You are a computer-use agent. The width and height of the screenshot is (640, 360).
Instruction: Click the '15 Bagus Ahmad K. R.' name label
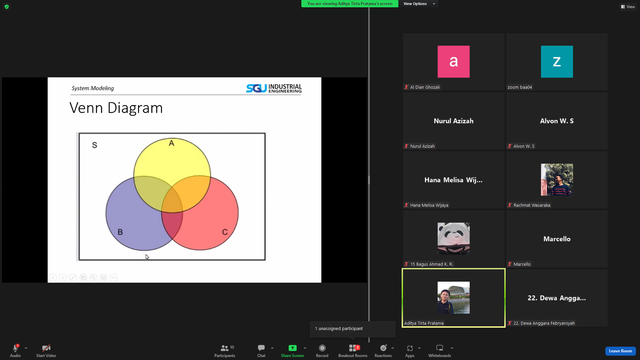(x=431, y=264)
